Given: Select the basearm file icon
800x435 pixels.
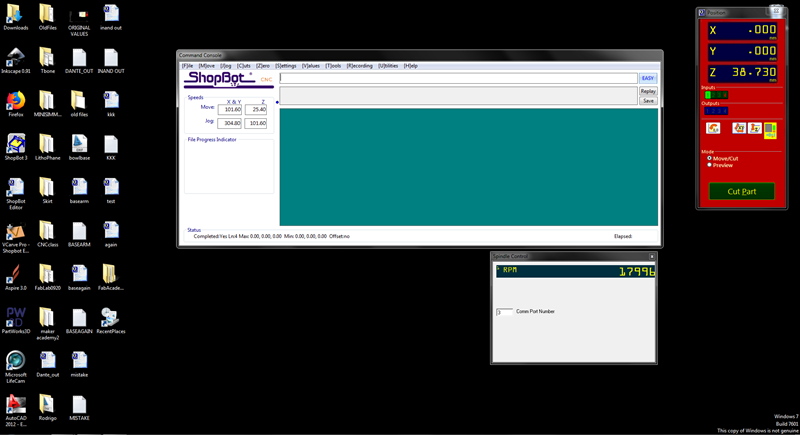Looking at the screenshot, I should point(79,191).
